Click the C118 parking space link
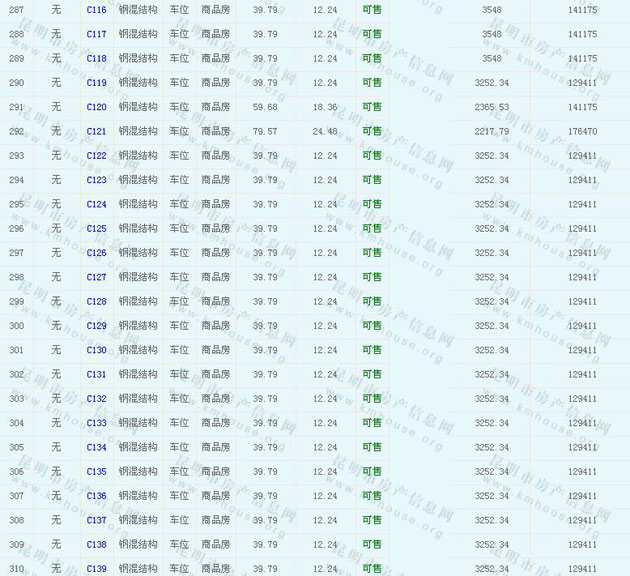 tap(96, 58)
